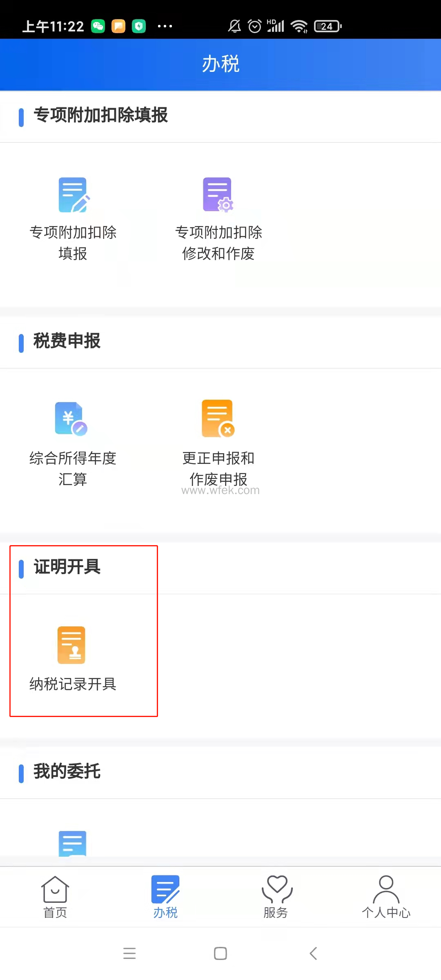Tap the partially visible 我的委托 document icon

(73, 844)
